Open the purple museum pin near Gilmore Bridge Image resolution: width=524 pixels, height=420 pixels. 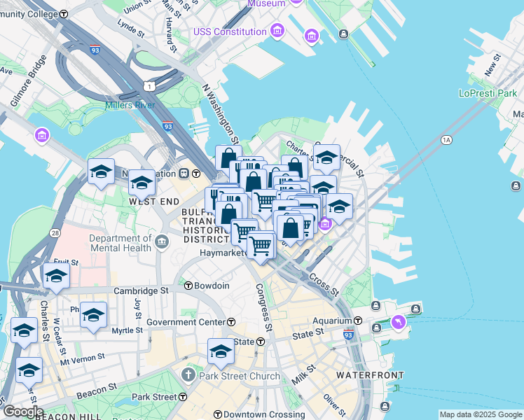pyautogui.click(x=42, y=136)
